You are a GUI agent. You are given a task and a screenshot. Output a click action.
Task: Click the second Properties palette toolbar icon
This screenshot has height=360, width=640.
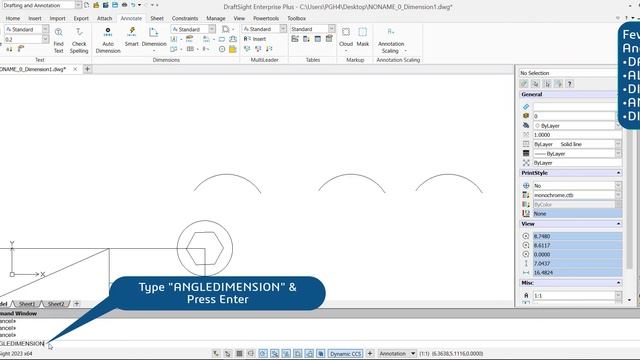pyautogui.click(x=536, y=84)
